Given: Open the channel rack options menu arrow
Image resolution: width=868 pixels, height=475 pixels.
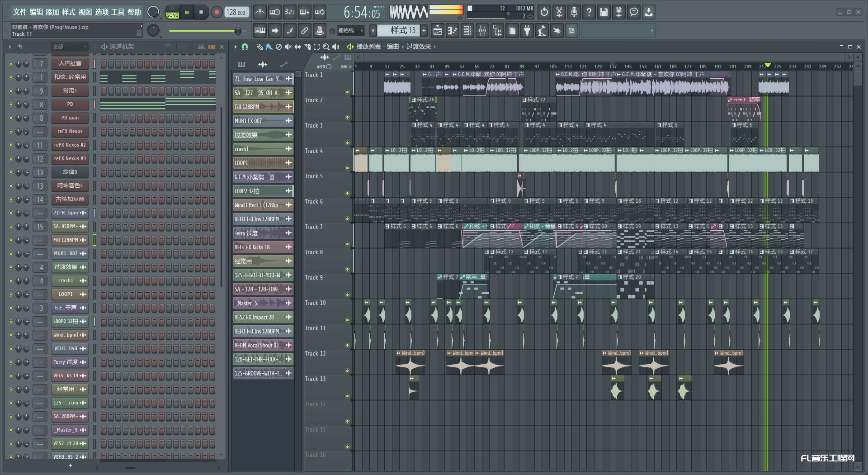Looking at the screenshot, I should (x=10, y=47).
